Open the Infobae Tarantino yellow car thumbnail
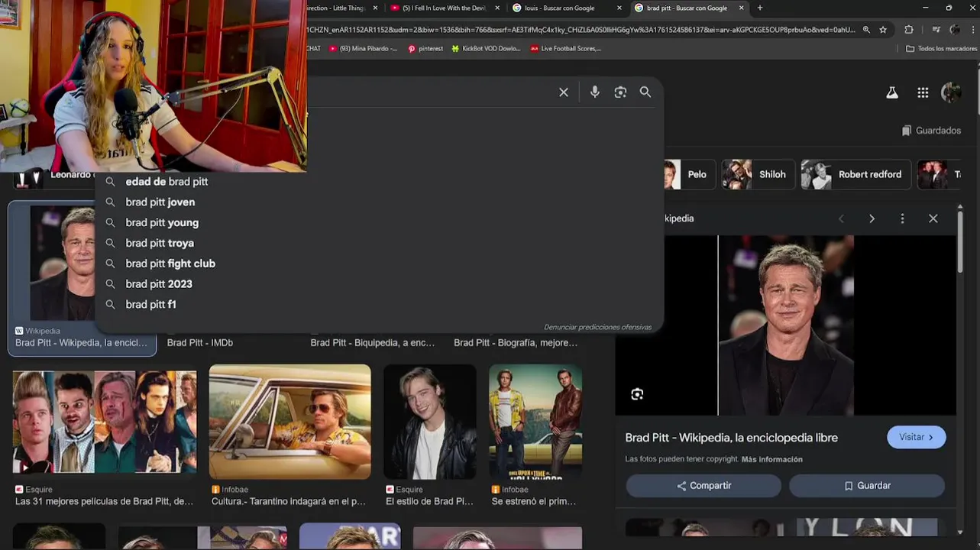980x550 pixels. point(290,422)
